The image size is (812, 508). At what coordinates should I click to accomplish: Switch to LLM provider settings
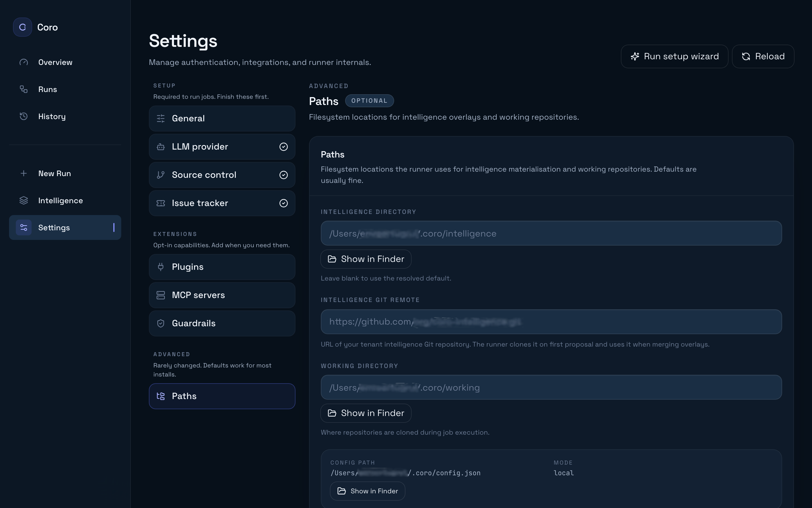coord(222,147)
